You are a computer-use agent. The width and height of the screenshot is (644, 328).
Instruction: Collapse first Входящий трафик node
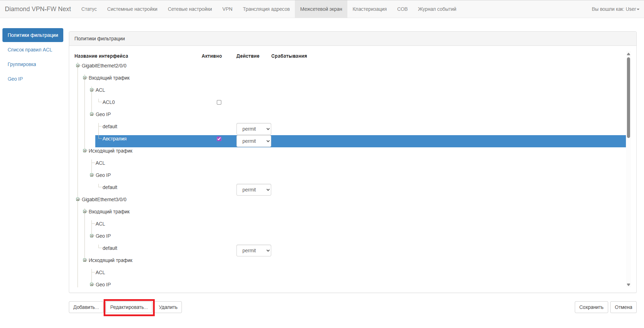tap(84, 78)
